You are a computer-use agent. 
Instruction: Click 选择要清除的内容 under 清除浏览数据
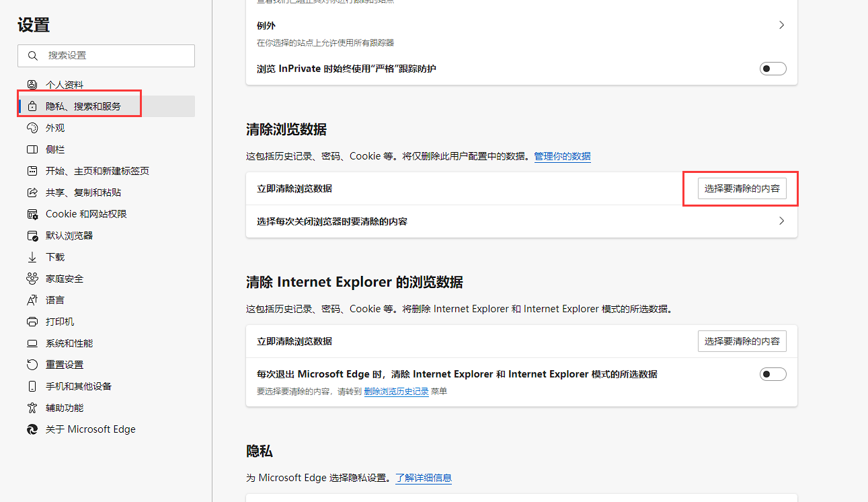point(742,188)
